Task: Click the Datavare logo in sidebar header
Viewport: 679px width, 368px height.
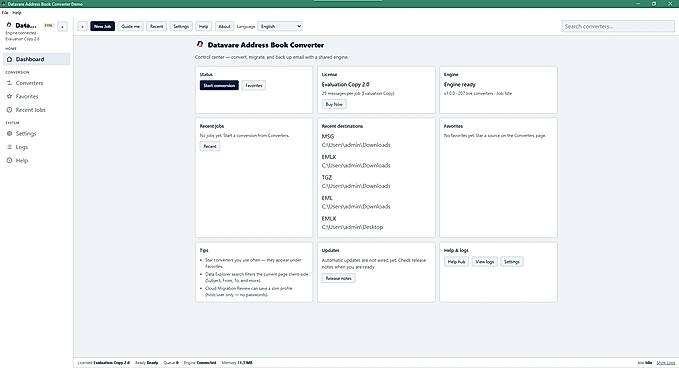Action: (x=9, y=25)
